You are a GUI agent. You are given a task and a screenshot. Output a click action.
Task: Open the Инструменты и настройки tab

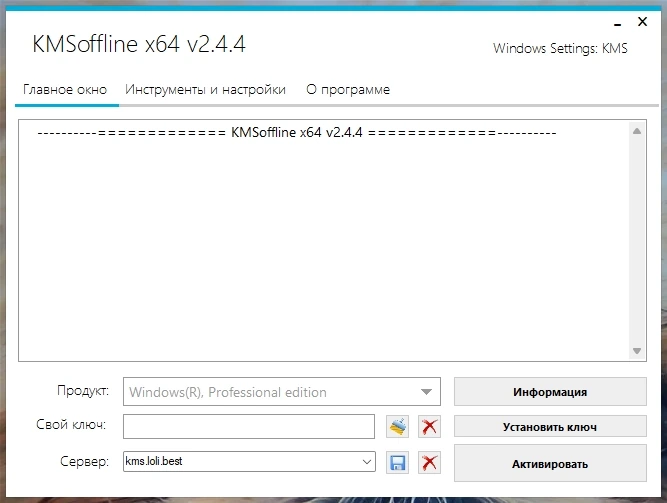pyautogui.click(x=205, y=90)
